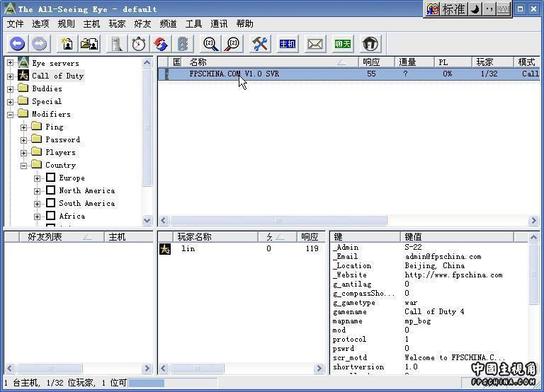The width and height of the screenshot is (544, 392).
Task: Open the 规则 menu
Action: pyautogui.click(x=66, y=24)
